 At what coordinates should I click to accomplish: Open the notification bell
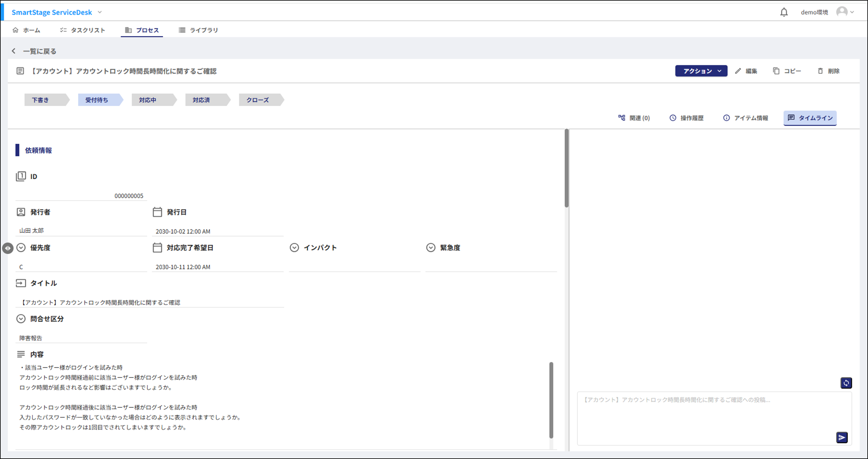(784, 12)
